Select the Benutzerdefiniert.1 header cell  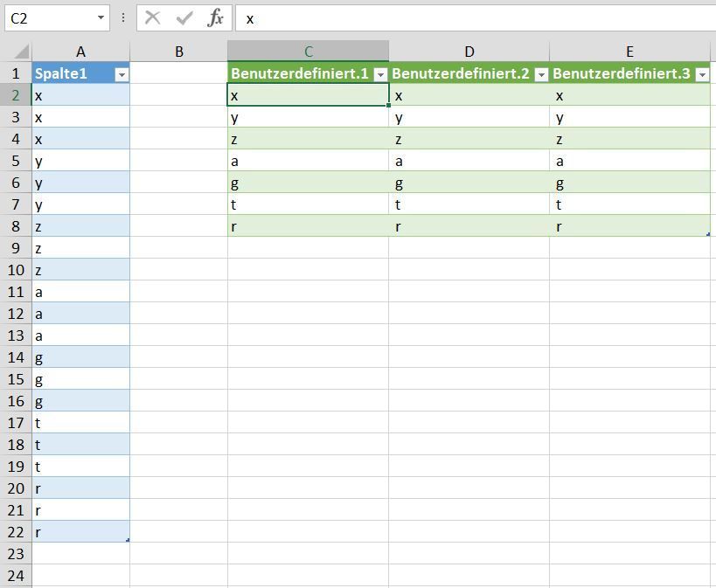tap(309, 73)
